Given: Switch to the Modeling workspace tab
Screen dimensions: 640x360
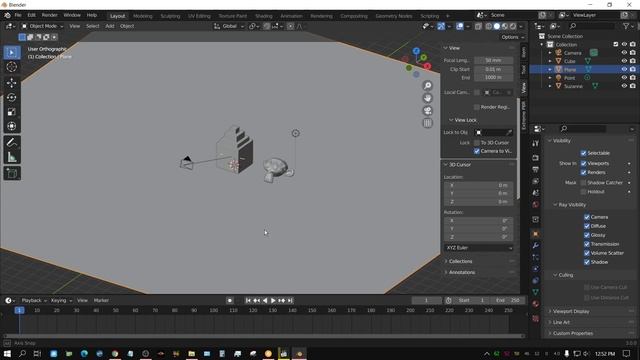Looking at the screenshot, I should (142, 16).
